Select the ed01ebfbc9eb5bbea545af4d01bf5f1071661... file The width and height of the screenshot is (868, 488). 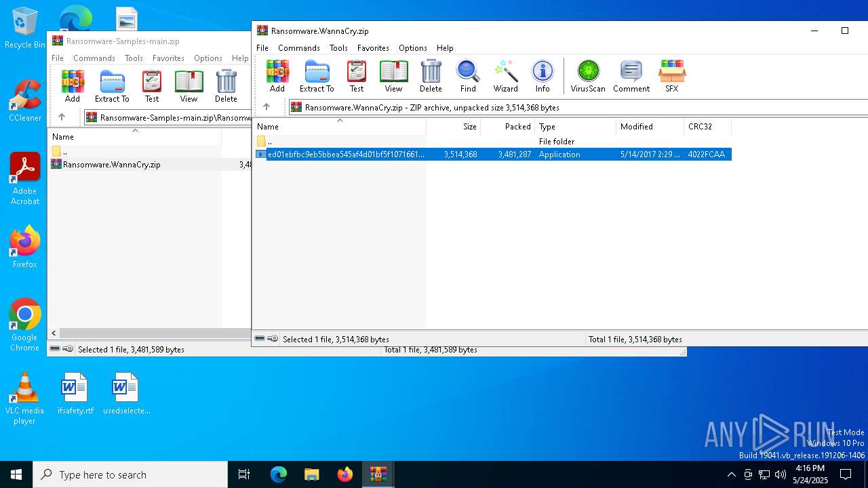[x=493, y=155]
